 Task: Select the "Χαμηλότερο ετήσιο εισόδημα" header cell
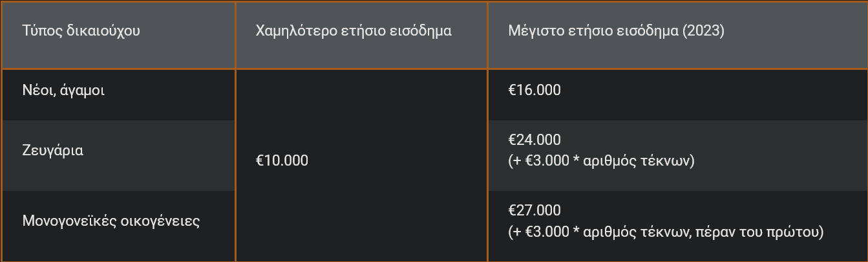click(x=354, y=31)
